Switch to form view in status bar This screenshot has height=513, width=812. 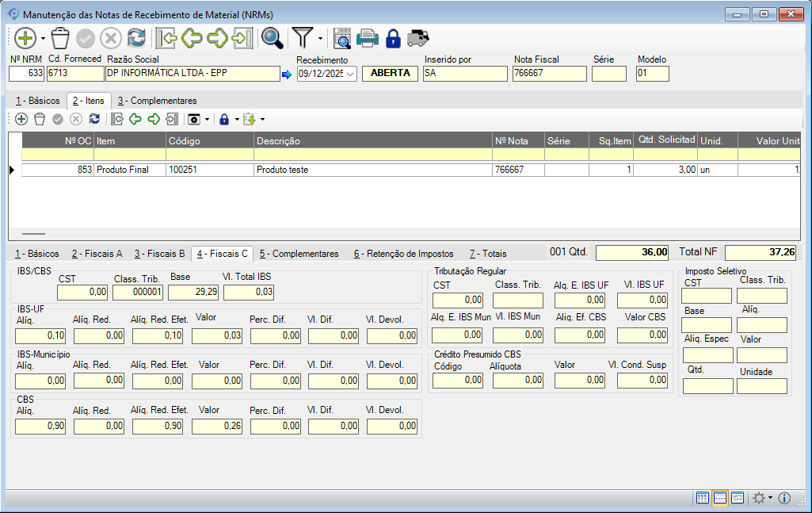click(x=738, y=498)
